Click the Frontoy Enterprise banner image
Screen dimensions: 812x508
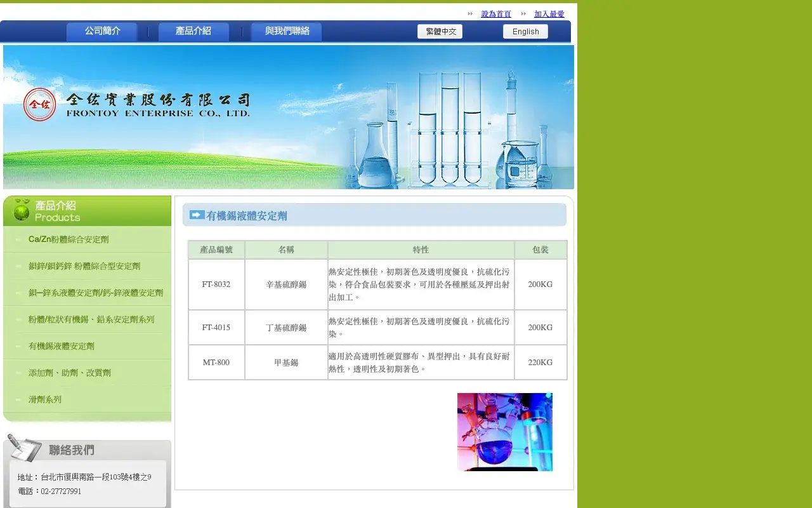(x=289, y=117)
